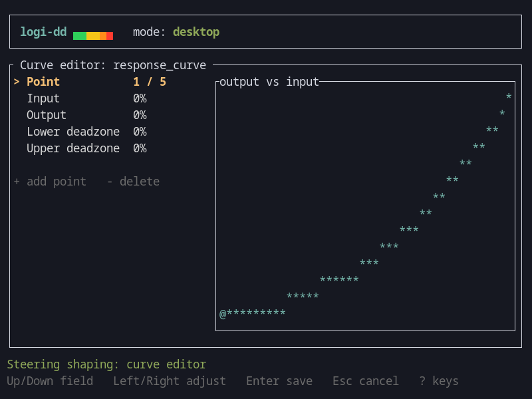Viewport: 532px width, 399px height.
Task: Click 'Left/Right adjust' hint in footer
Action: pos(170,381)
